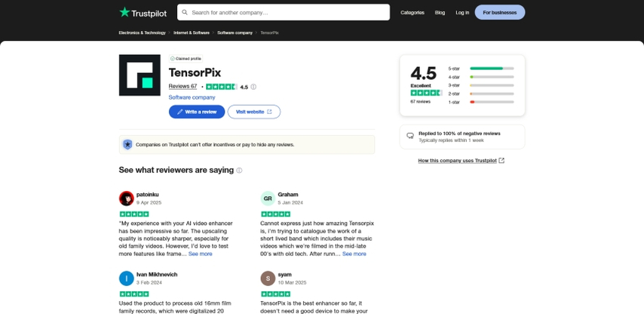Click the shield star icon in notice
This screenshot has width=644, height=314.
[x=127, y=145]
